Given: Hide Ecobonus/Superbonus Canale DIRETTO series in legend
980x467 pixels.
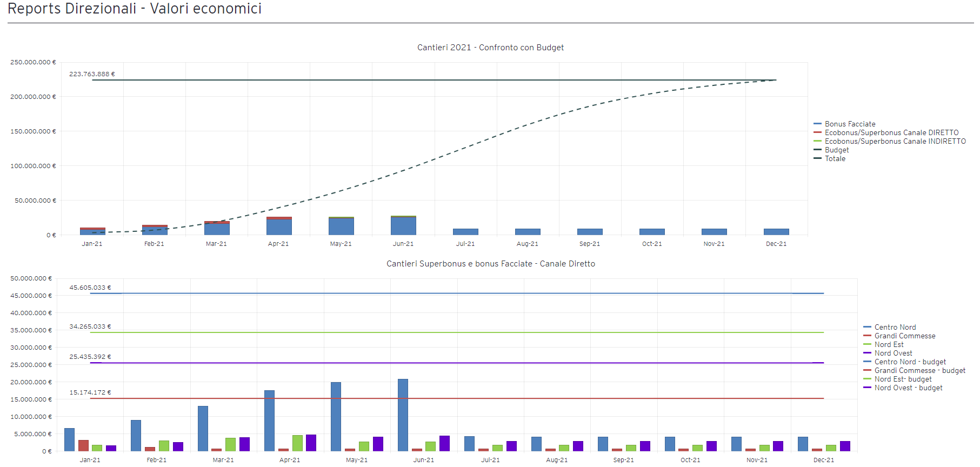Looking at the screenshot, I should tap(891, 132).
